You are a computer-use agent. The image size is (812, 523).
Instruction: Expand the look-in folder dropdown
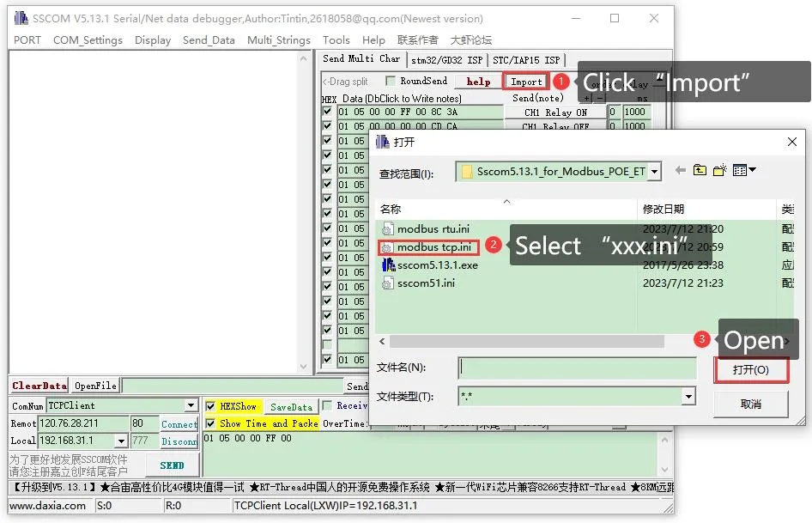pos(655,172)
